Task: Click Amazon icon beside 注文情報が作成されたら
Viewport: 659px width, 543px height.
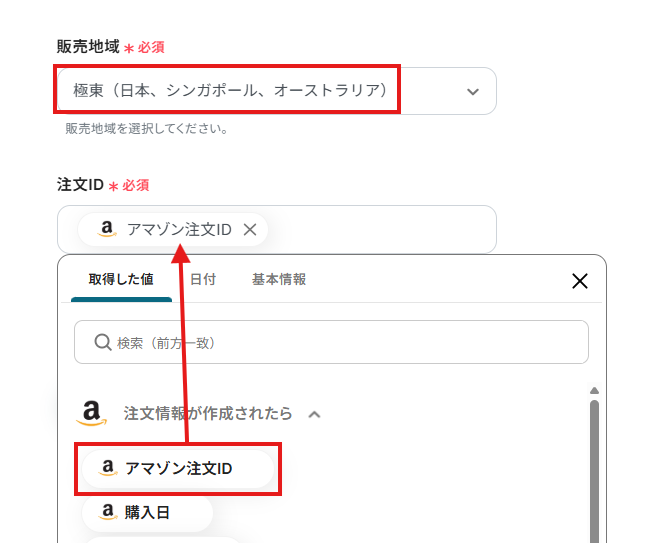Action: (x=91, y=413)
